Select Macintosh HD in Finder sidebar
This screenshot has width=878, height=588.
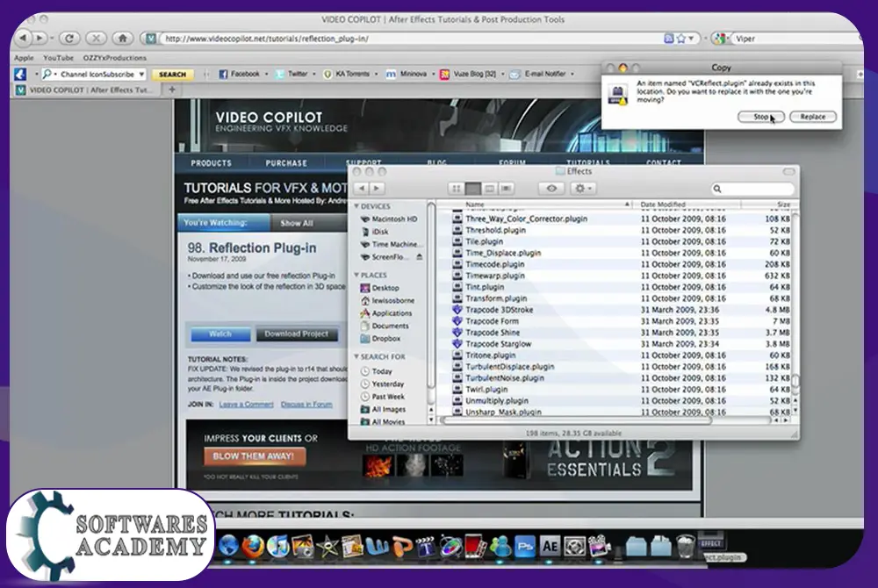coord(389,219)
